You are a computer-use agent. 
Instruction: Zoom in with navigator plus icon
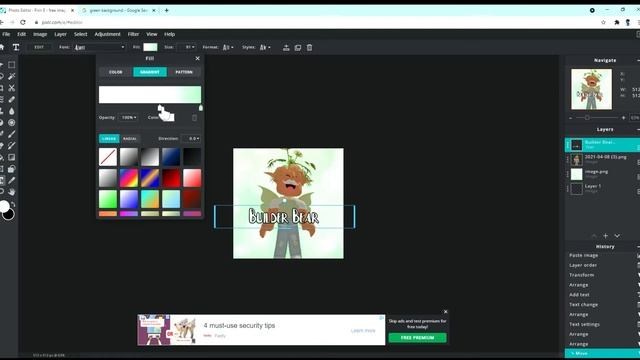pos(623,118)
